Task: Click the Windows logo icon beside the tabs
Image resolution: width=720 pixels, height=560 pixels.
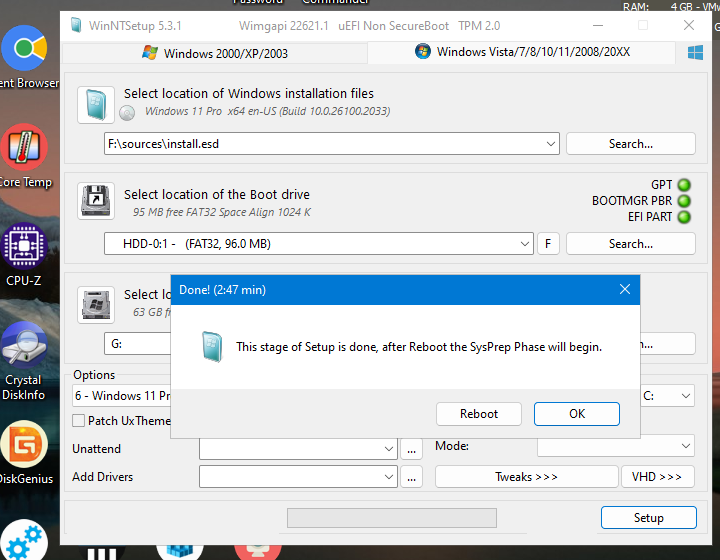Action: [x=695, y=52]
